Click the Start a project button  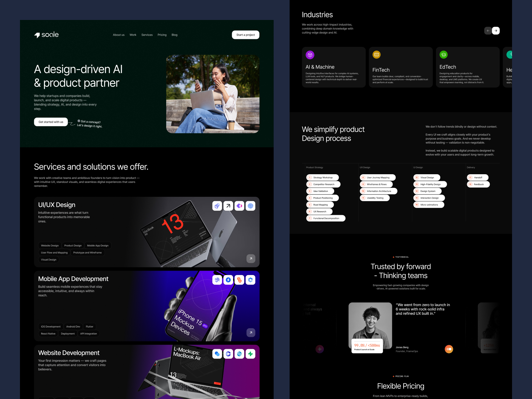[245, 35]
